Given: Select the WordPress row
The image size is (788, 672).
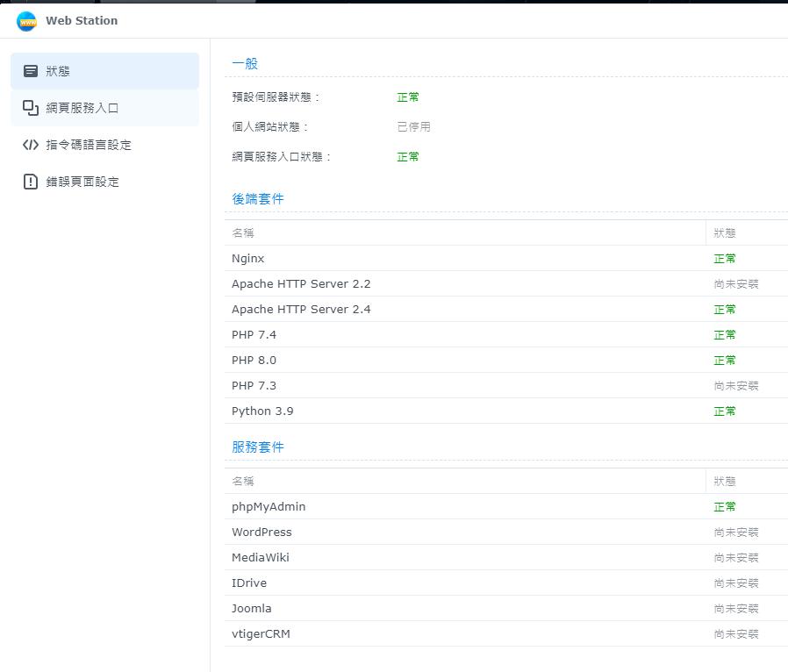Looking at the screenshot, I should click(506, 533).
